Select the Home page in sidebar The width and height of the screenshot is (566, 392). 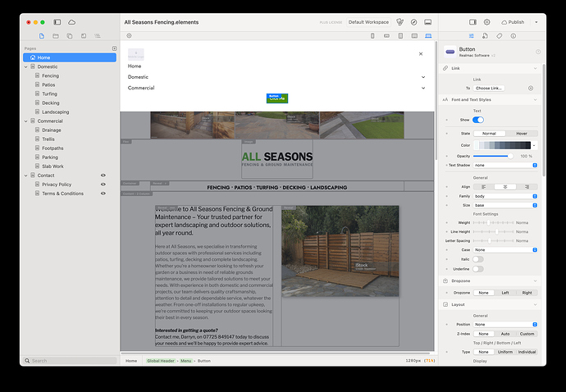pyautogui.click(x=70, y=57)
